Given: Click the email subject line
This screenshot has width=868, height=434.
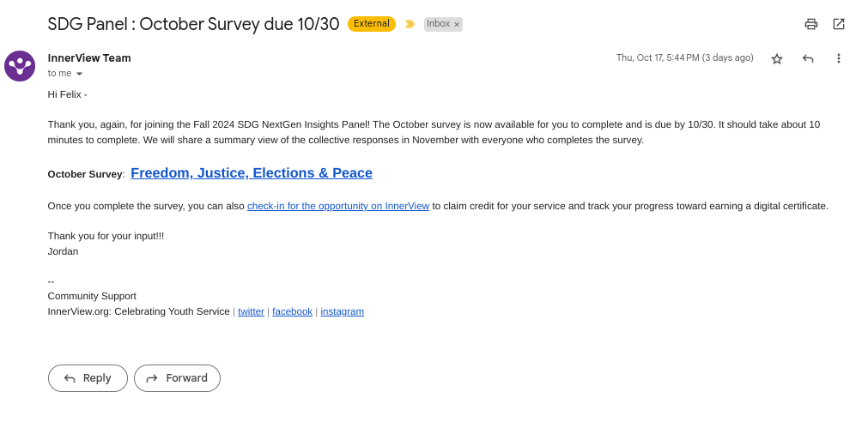Looking at the screenshot, I should (193, 24).
